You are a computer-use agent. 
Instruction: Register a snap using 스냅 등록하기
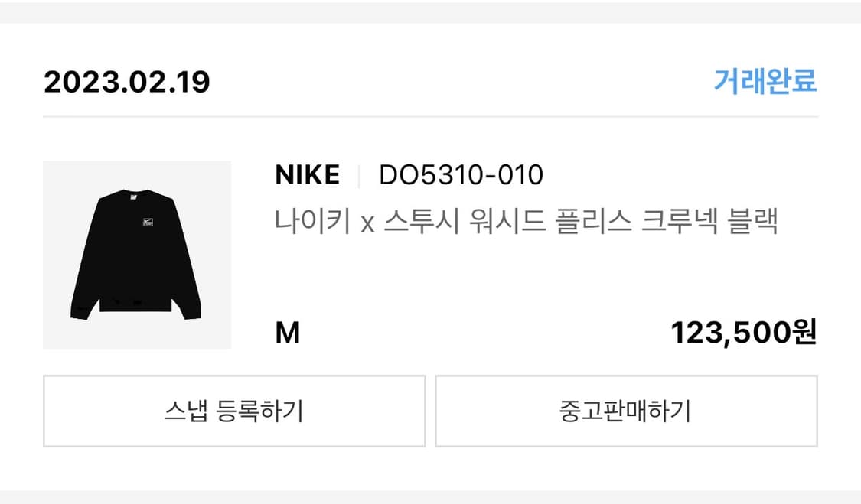click(x=235, y=411)
